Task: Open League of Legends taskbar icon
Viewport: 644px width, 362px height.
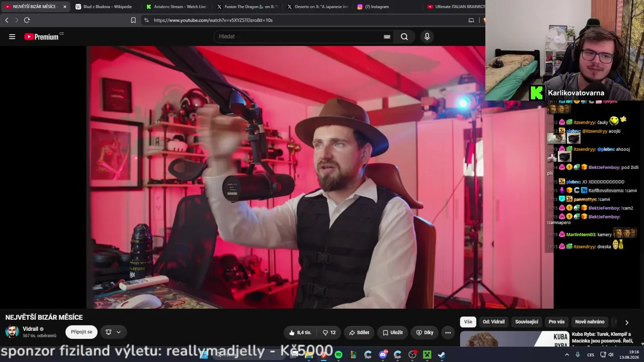Action: 353,355
